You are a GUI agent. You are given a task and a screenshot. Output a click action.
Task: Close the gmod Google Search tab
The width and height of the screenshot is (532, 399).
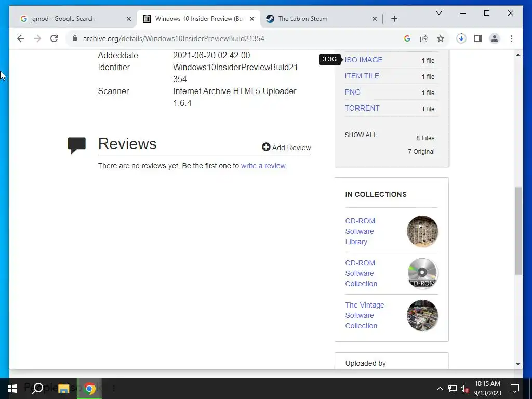(129, 19)
